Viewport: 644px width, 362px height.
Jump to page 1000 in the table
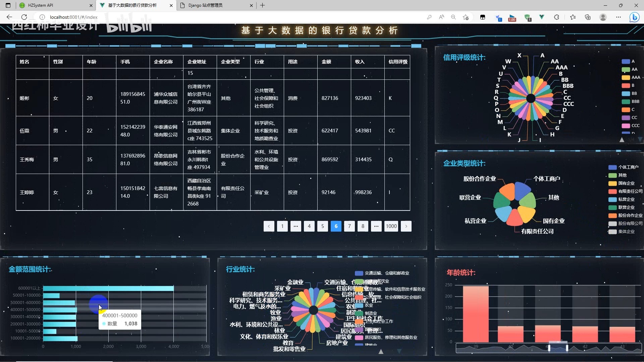coord(391,226)
